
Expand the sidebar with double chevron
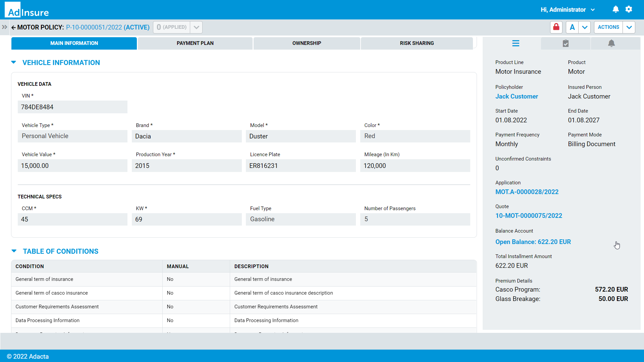4,27
